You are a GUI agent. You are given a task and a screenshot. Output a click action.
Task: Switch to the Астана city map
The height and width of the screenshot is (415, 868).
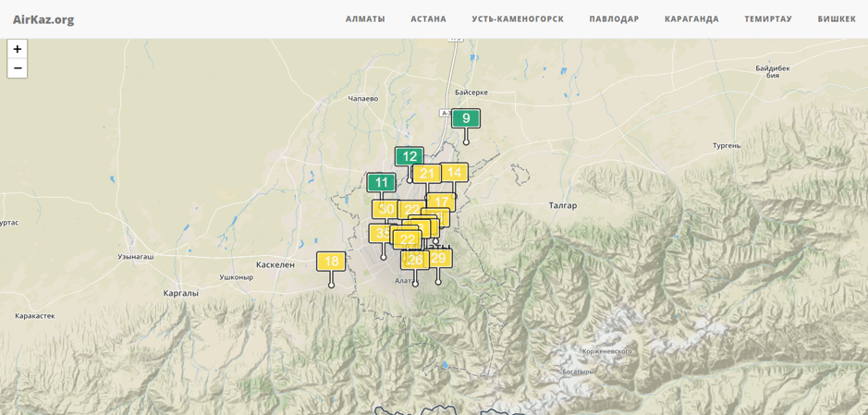(x=428, y=19)
